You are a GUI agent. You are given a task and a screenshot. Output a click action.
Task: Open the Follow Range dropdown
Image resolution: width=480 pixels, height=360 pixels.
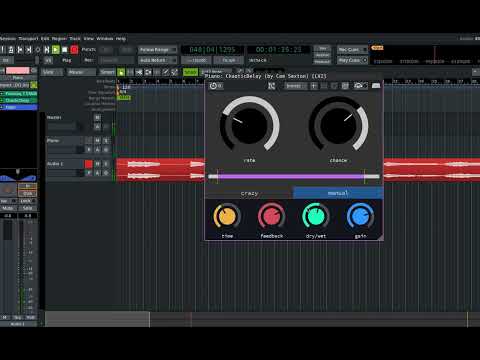click(157, 50)
